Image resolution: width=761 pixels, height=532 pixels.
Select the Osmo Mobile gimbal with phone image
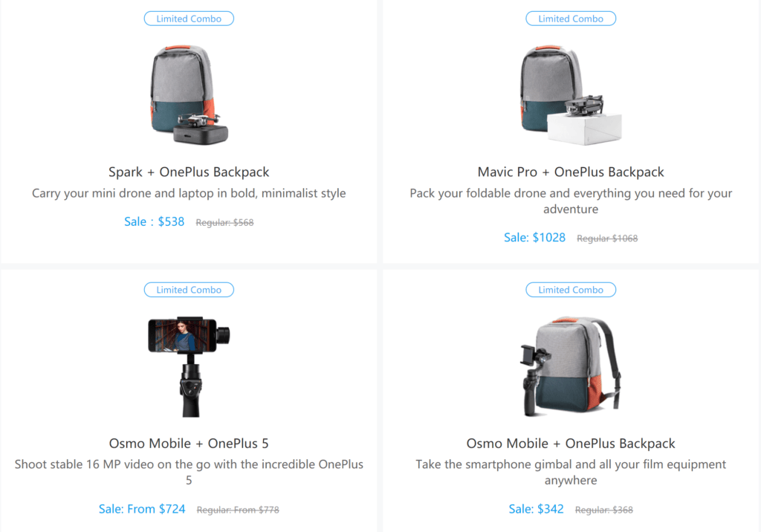(x=189, y=366)
